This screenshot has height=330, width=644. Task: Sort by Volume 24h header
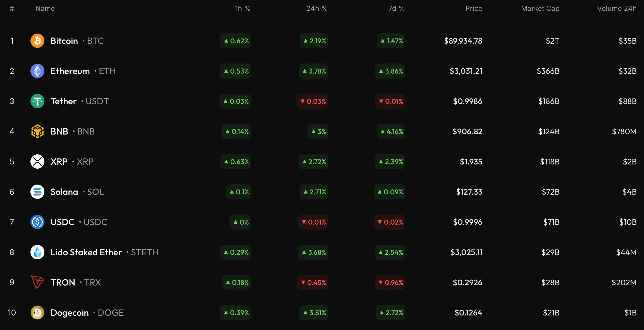[617, 9]
